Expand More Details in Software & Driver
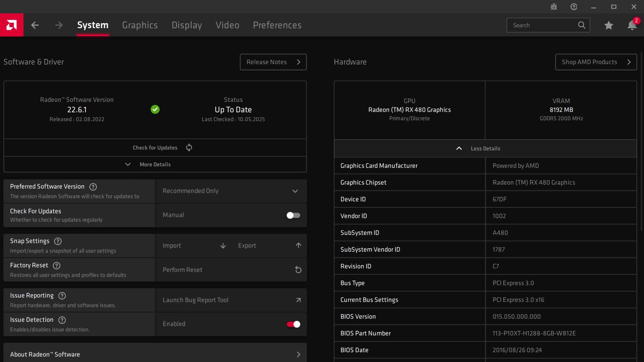This screenshot has width=644, height=362. click(x=155, y=165)
